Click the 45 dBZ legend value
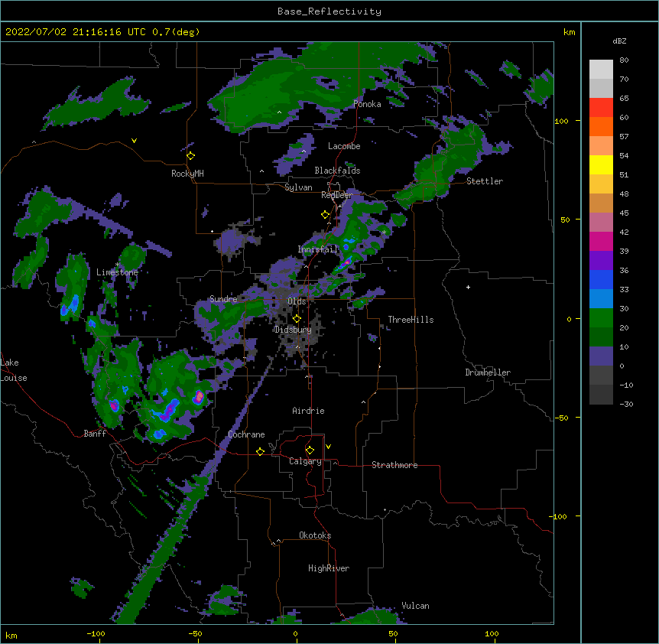 pyautogui.click(x=624, y=213)
